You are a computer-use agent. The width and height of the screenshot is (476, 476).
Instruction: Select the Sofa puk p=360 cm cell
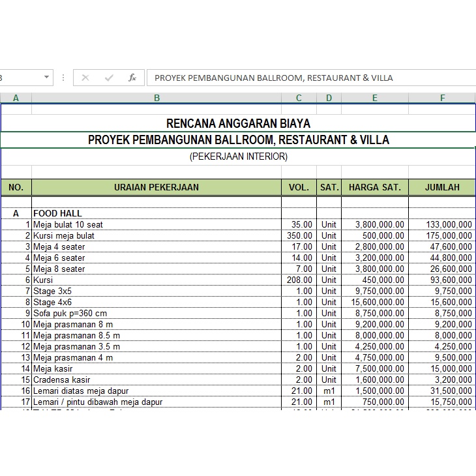[156, 313]
